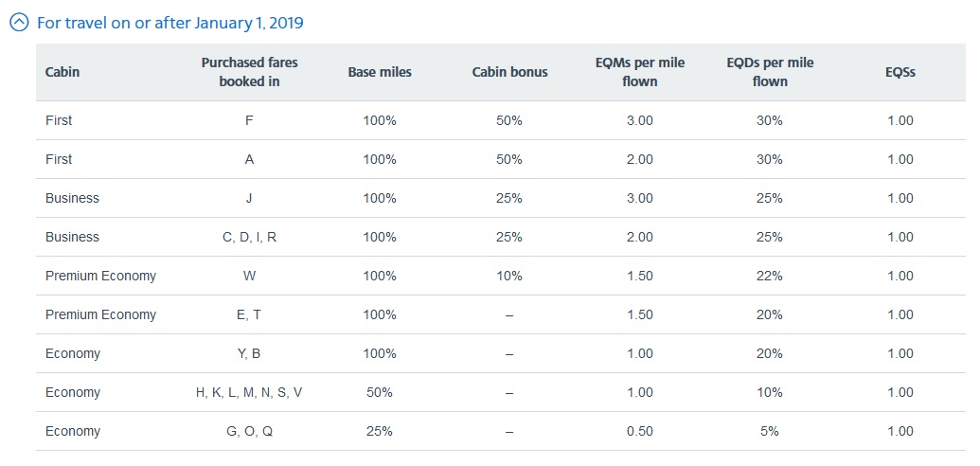The height and width of the screenshot is (466, 980).
Task: Select the 'Cabin bonus' column header
Action: click(509, 72)
